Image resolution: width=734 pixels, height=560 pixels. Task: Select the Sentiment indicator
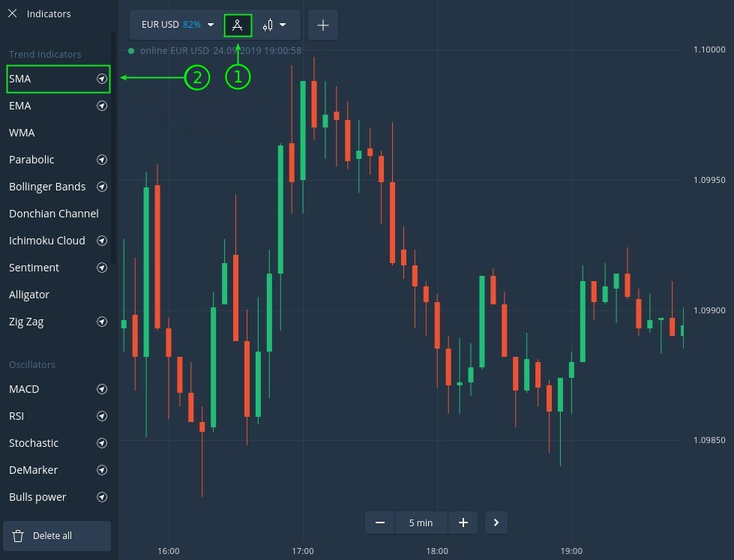[34, 268]
